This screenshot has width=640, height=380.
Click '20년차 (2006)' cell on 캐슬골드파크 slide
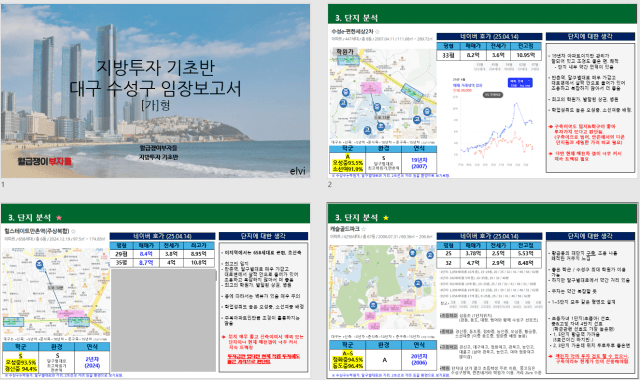click(x=419, y=360)
